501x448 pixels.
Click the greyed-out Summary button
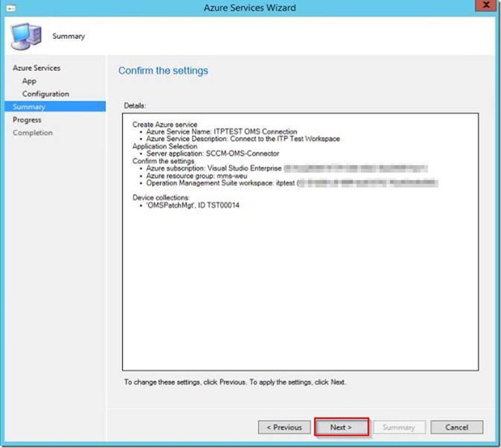pyautogui.click(x=398, y=427)
